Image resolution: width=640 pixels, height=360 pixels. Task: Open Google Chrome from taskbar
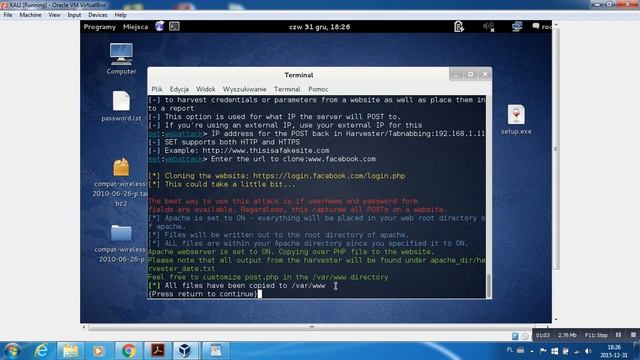(x=128, y=351)
